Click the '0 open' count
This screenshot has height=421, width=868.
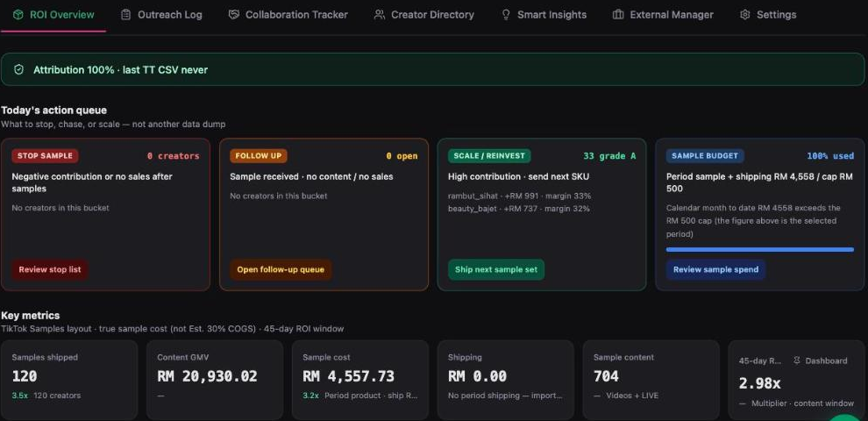coord(402,156)
